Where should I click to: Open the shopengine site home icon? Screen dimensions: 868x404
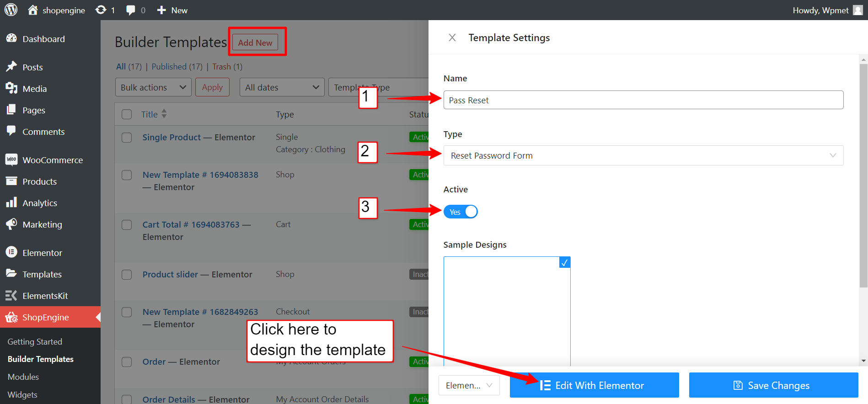tap(32, 10)
